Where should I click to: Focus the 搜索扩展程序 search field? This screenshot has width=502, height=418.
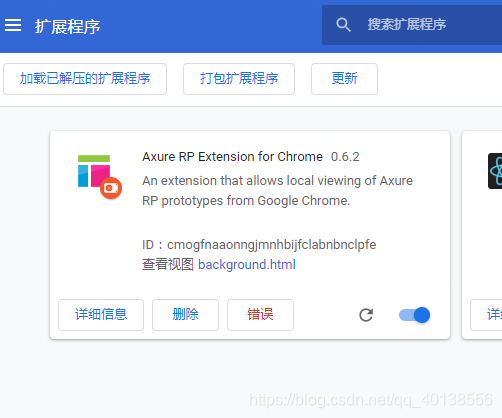tap(412, 25)
